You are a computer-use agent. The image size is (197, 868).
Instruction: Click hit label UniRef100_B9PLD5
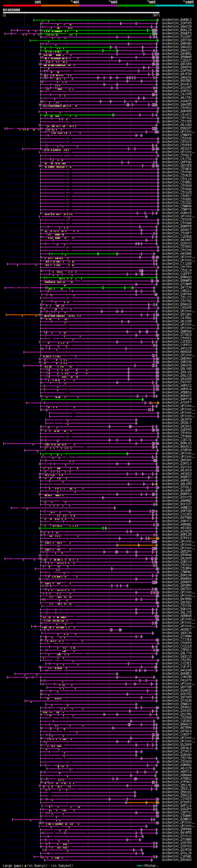[177, 535]
